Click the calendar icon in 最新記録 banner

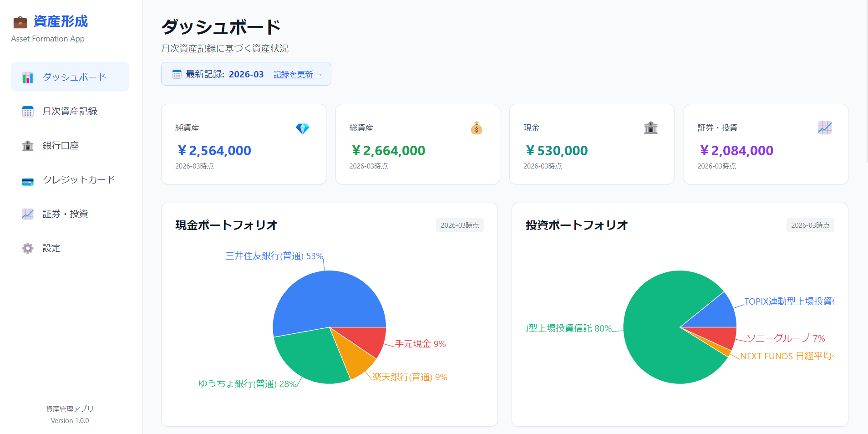coord(177,74)
